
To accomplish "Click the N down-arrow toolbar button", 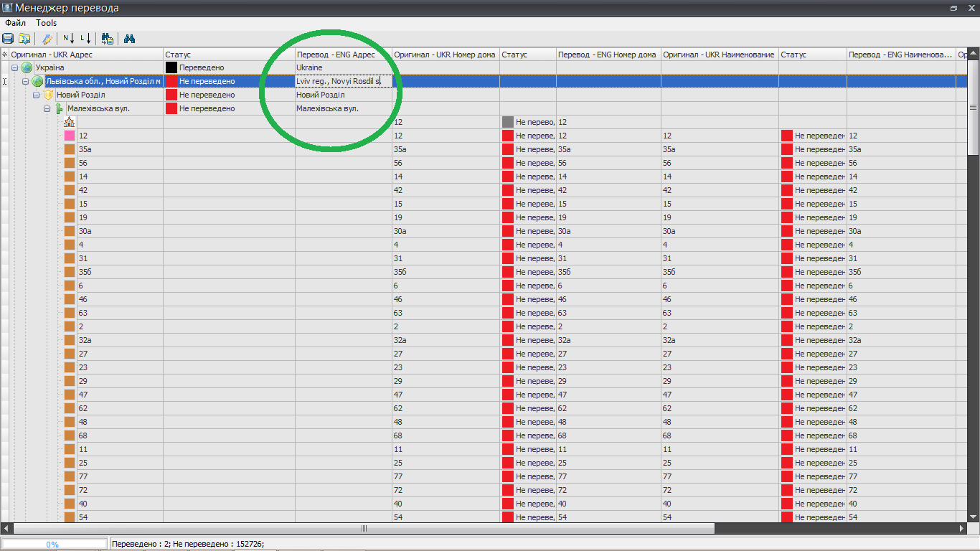I will 69,39.
